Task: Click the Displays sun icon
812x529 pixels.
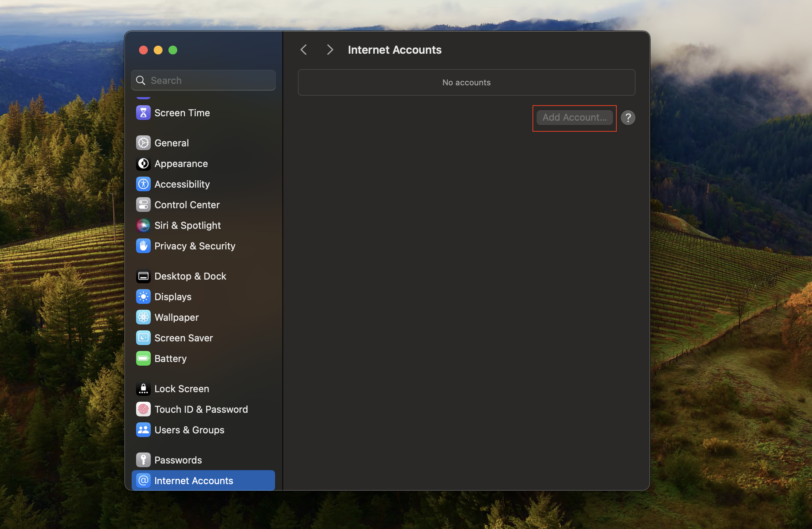Action: pyautogui.click(x=143, y=297)
